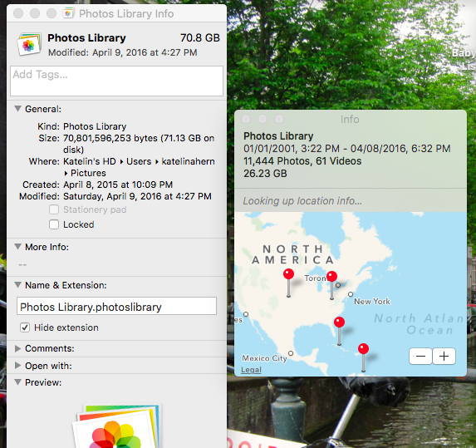The height and width of the screenshot is (448, 476).
Task: Zoom in the map with plus button
Action: click(x=444, y=356)
